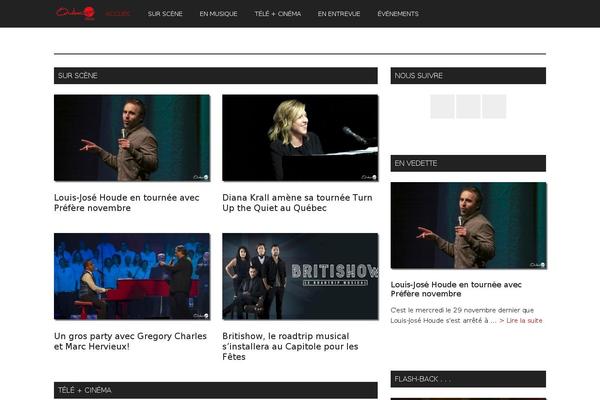The image size is (600, 400).
Task: Click the En Vedette section header
Action: pyautogui.click(x=468, y=163)
